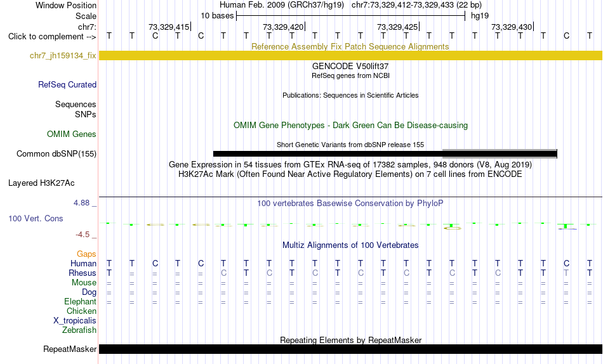
Task: Click the Elephant species label
Action: coord(81,301)
